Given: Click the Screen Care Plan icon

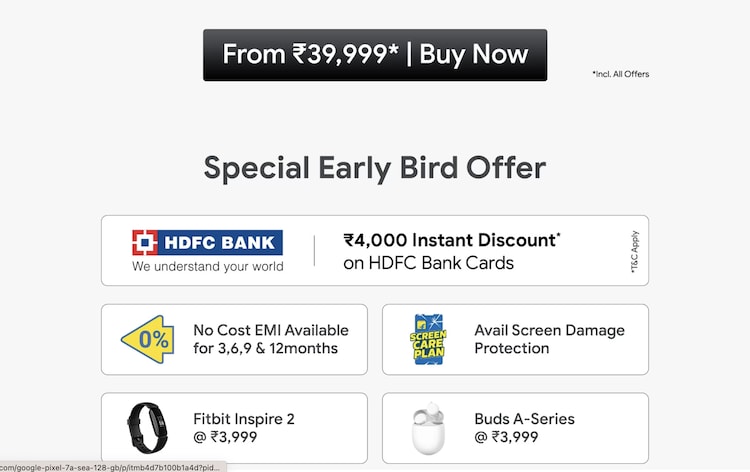Looking at the screenshot, I should pos(430,339).
